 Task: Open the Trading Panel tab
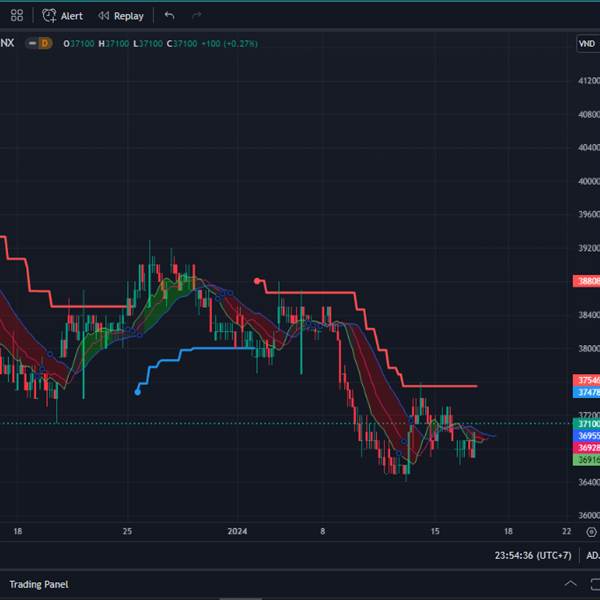[x=39, y=584]
